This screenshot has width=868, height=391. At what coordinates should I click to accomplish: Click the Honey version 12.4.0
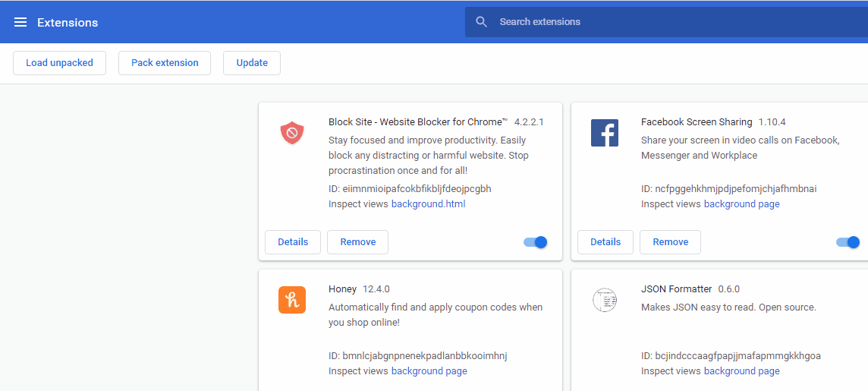[x=376, y=289]
